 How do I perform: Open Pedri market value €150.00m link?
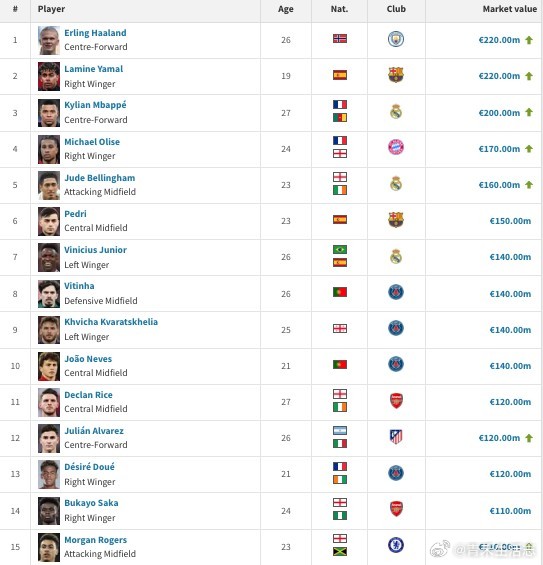click(x=510, y=221)
